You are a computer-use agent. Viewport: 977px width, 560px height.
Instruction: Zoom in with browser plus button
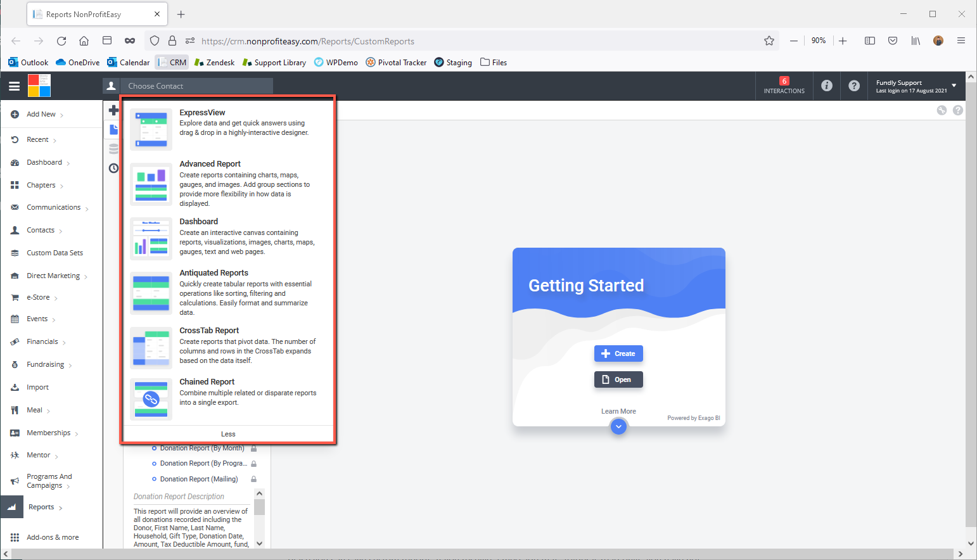(843, 41)
